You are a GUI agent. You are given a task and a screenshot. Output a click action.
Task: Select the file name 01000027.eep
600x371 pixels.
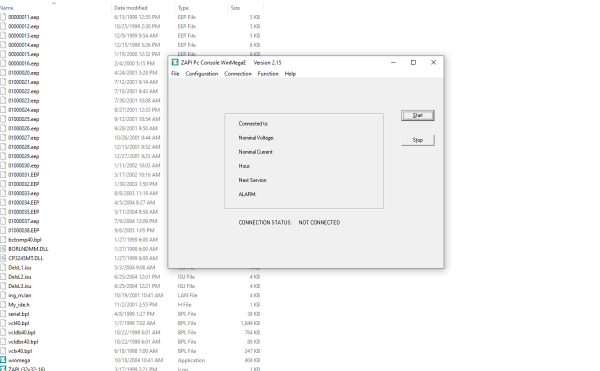point(24,138)
